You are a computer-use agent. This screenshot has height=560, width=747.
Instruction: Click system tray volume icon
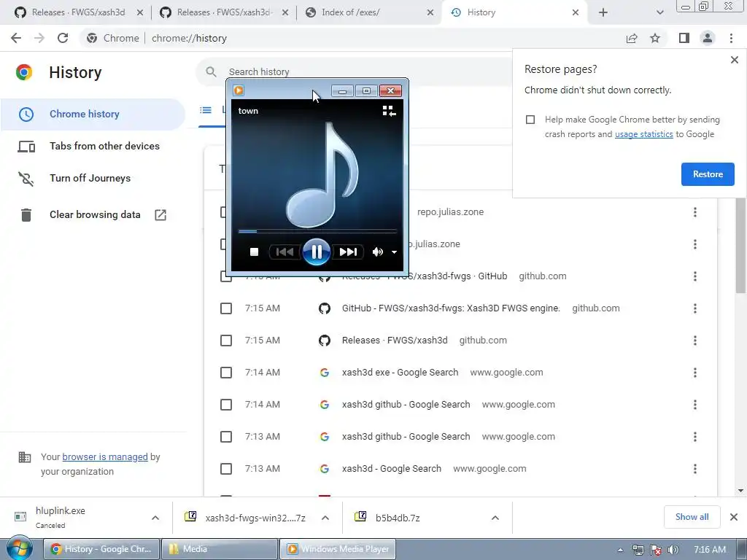(x=673, y=550)
